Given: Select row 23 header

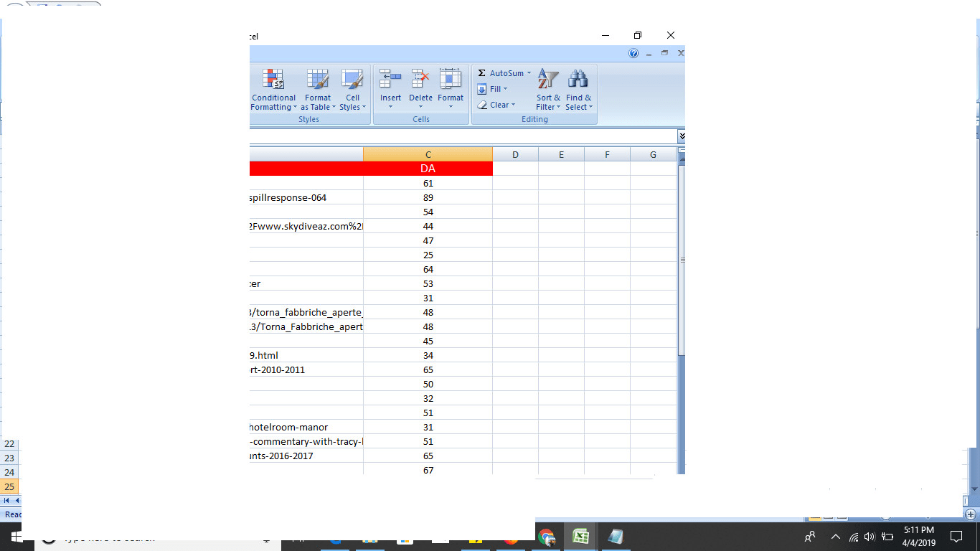Looking at the screenshot, I should [10, 458].
